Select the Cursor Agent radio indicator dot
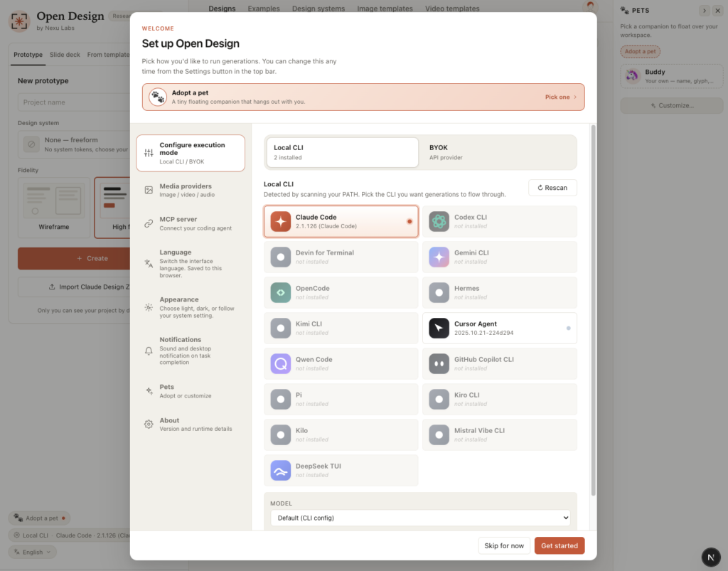This screenshot has width=728, height=571. [568, 329]
